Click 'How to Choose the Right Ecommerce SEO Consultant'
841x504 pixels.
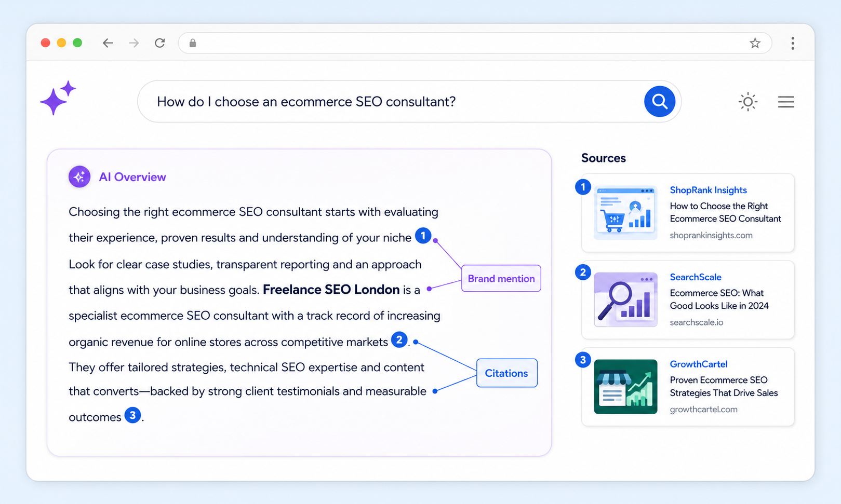click(725, 212)
